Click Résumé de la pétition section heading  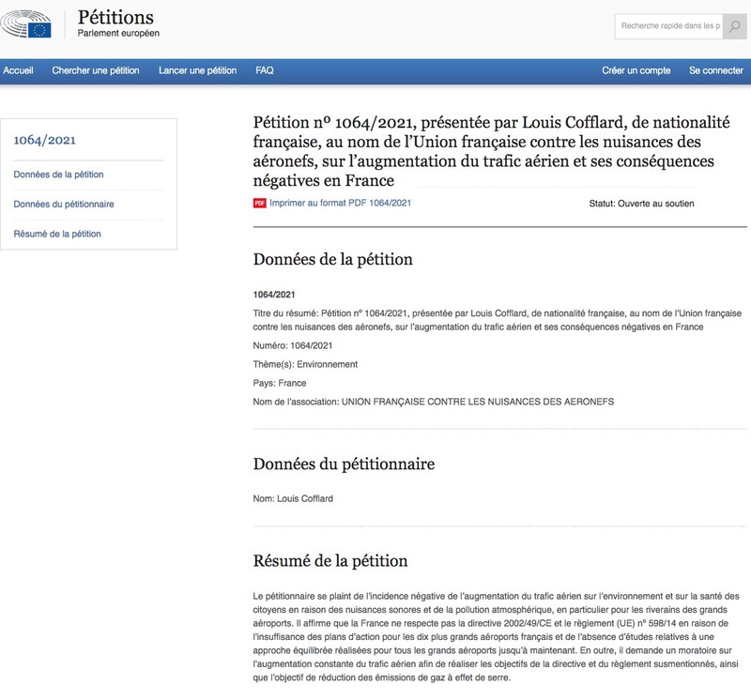coord(330,561)
